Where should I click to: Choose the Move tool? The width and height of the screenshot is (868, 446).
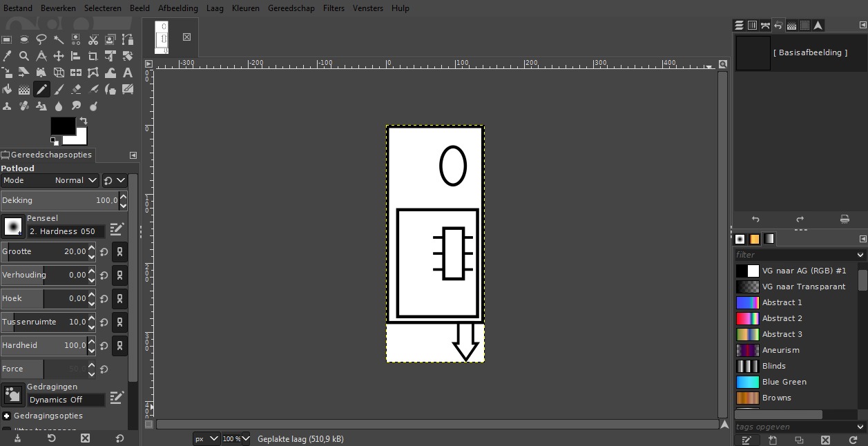(x=59, y=56)
